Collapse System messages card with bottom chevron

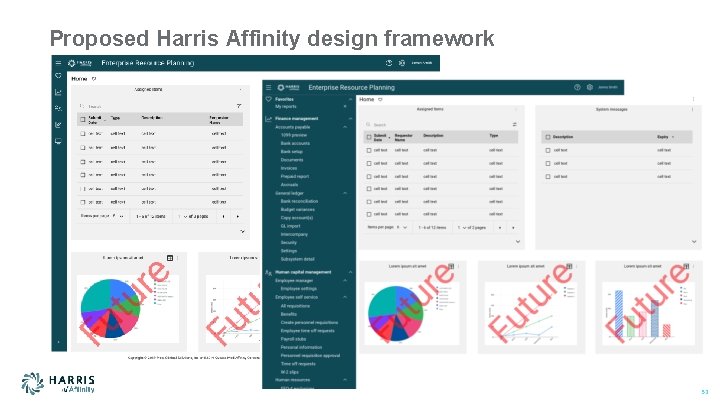pyautogui.click(x=694, y=242)
